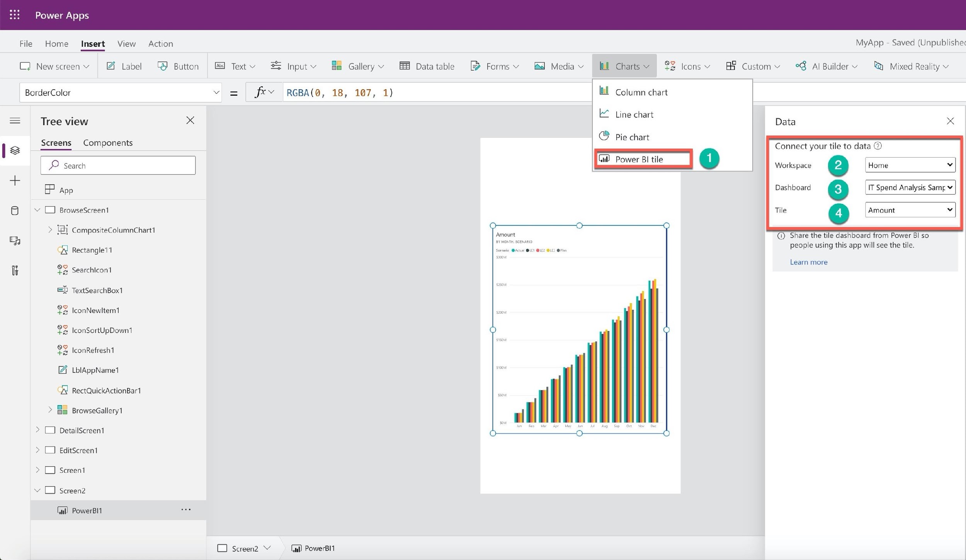Open the Workspace dropdown
Viewport: 966px width, 560px height.
(x=910, y=165)
